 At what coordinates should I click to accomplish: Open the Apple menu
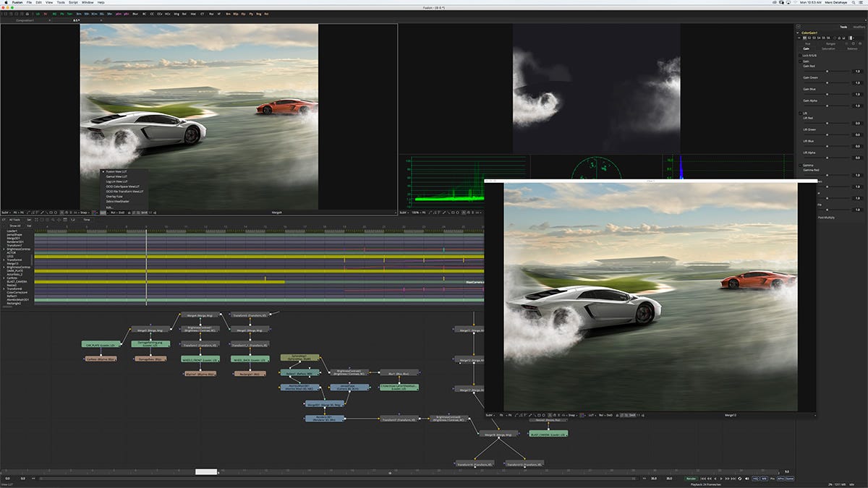click(x=6, y=3)
